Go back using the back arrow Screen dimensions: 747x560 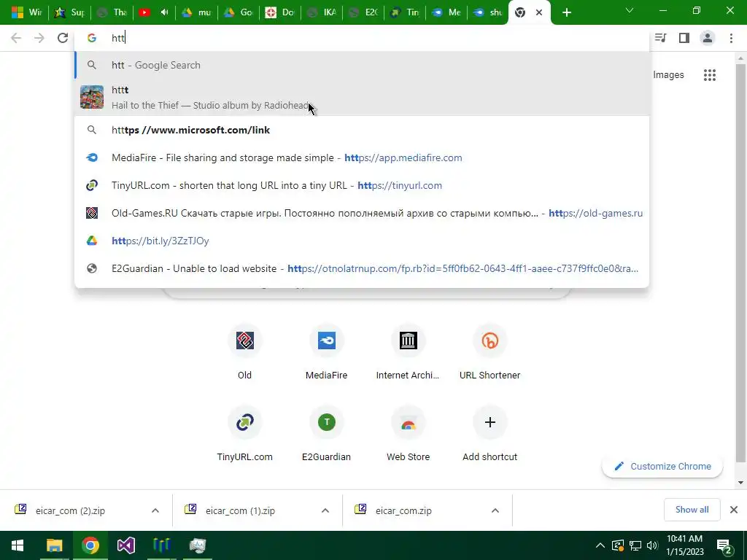16,38
